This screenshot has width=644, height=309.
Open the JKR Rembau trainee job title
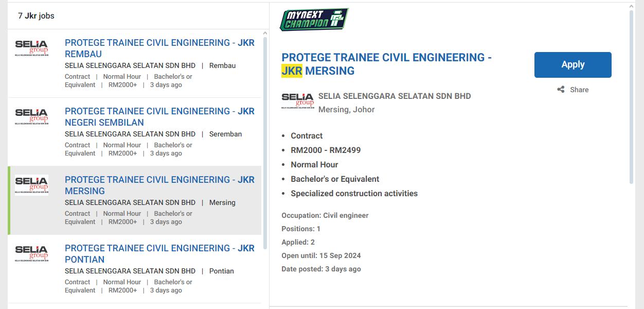(x=159, y=48)
